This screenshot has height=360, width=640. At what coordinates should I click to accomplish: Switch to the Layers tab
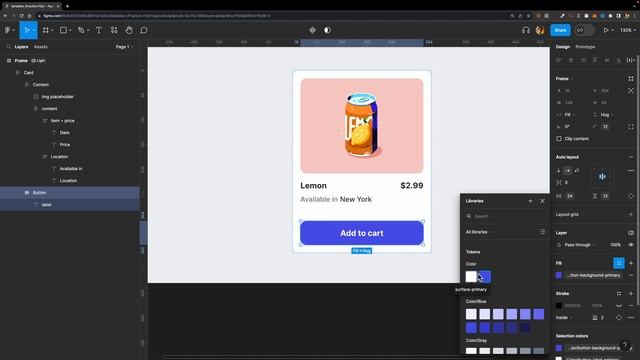click(x=21, y=47)
